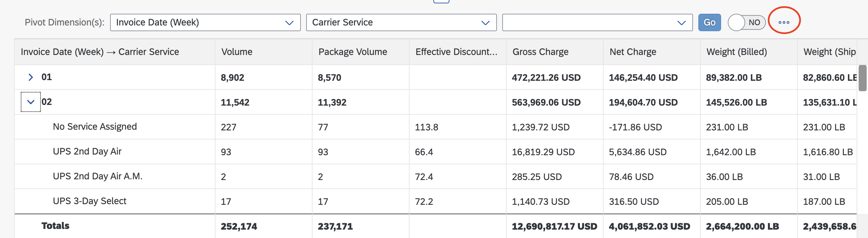This screenshot has width=868, height=238.
Task: Collapse week 02 row chevron
Action: (x=31, y=102)
